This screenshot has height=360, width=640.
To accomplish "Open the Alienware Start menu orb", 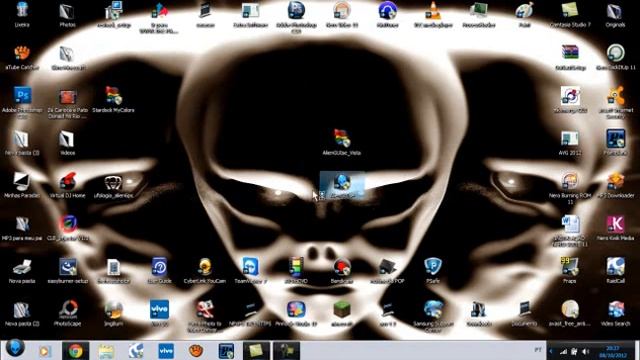I will click(15, 348).
